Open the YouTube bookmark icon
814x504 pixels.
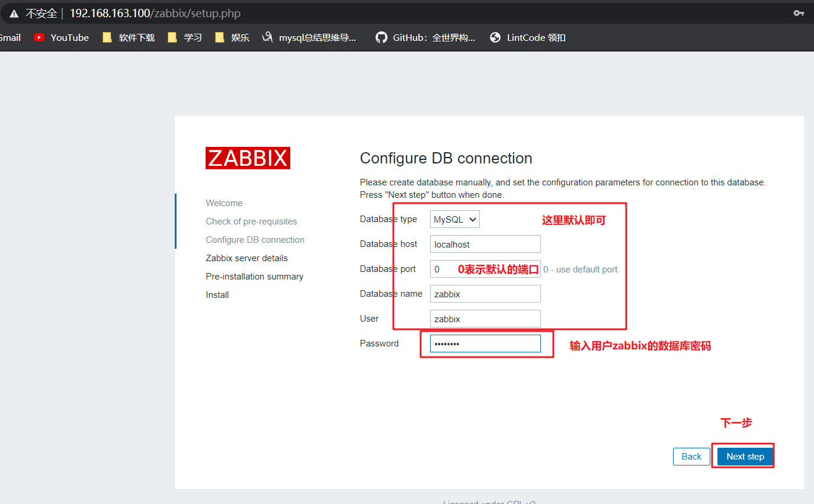(39, 37)
